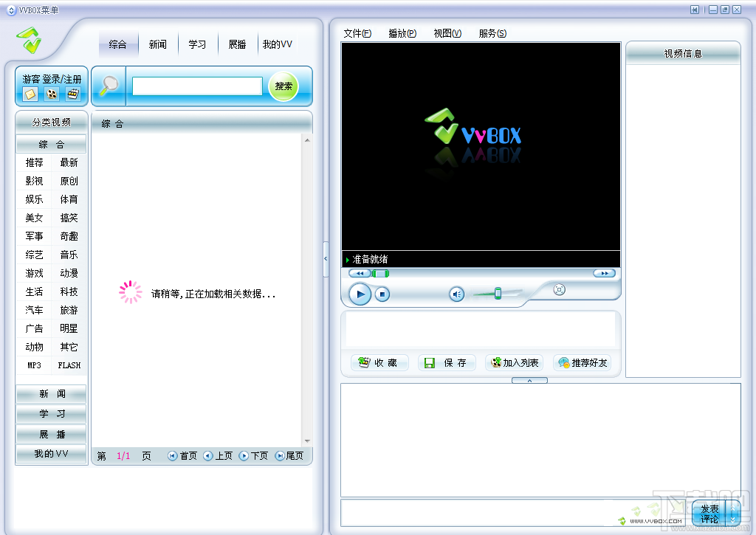Select the 搞笑 video category

(69, 218)
